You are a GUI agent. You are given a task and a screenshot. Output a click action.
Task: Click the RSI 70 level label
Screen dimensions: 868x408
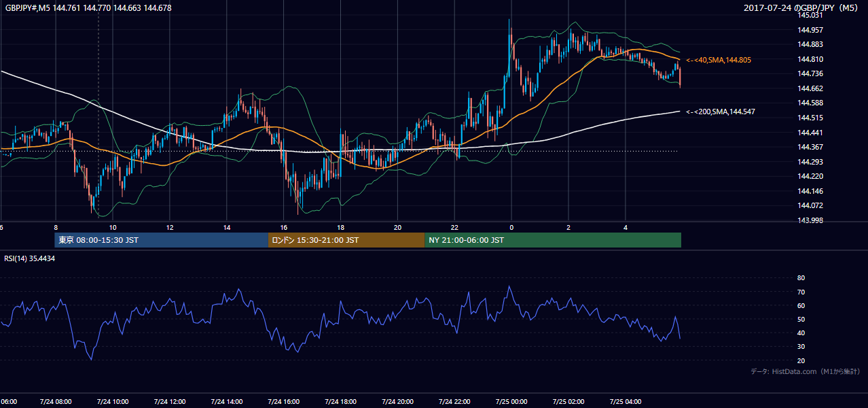[x=801, y=292]
